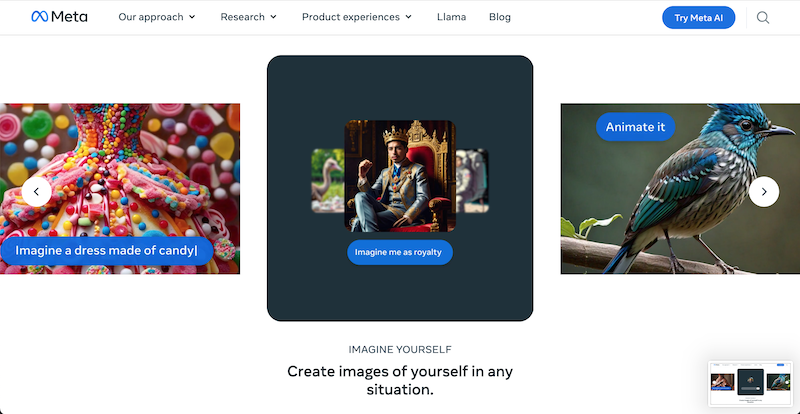Select the ostrich thumbnail image
The width and height of the screenshot is (800, 414).
coord(328,181)
